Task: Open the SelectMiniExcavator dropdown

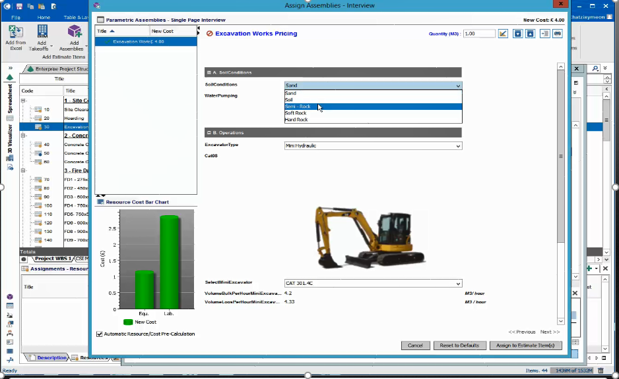Action: 373,283
